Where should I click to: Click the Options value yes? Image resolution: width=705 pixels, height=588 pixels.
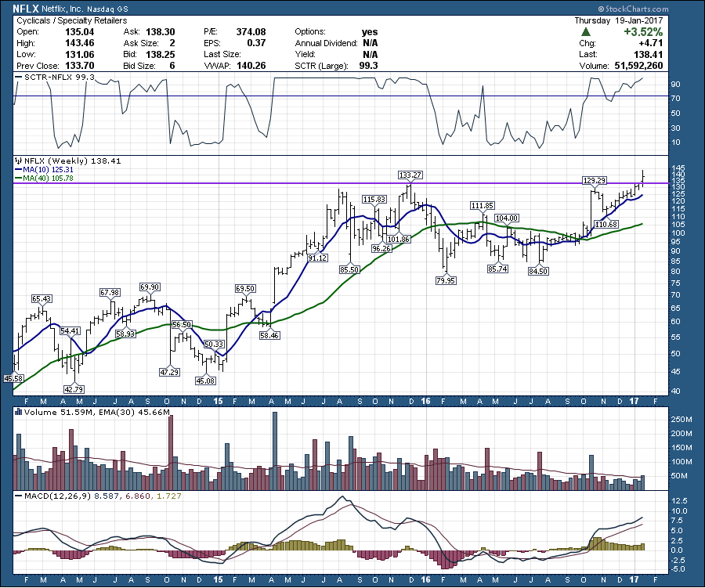(x=370, y=31)
